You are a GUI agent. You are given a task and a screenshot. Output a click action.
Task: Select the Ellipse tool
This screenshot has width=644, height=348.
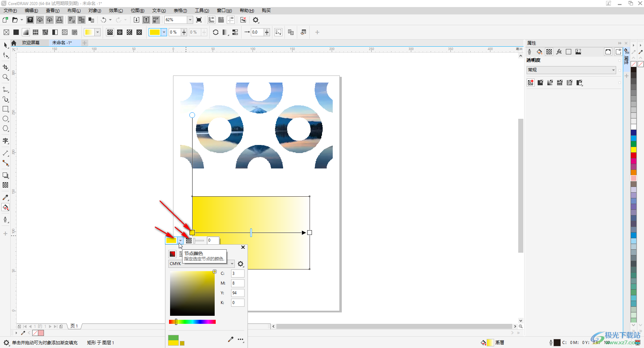click(5, 119)
